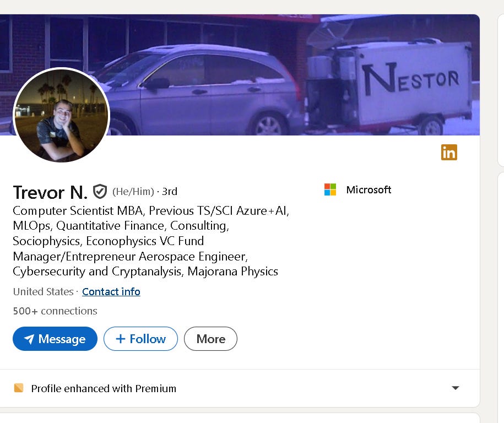Click the verification shield icon beside Trevor N.
Image resolution: width=504 pixels, height=423 pixels.
pyautogui.click(x=100, y=192)
